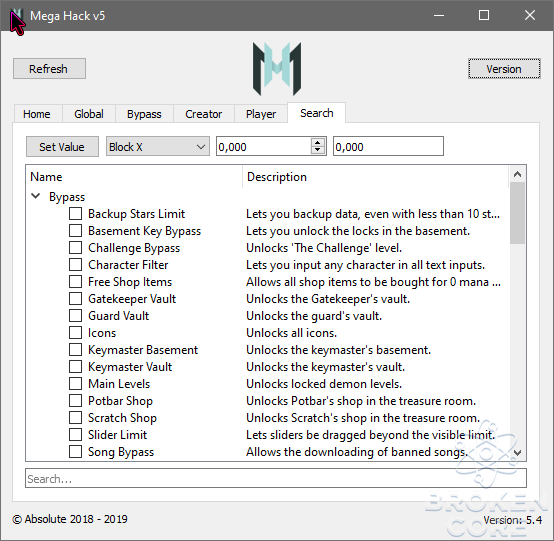Enable Slider Limit checkbox
This screenshot has height=541, width=554.
(75, 435)
